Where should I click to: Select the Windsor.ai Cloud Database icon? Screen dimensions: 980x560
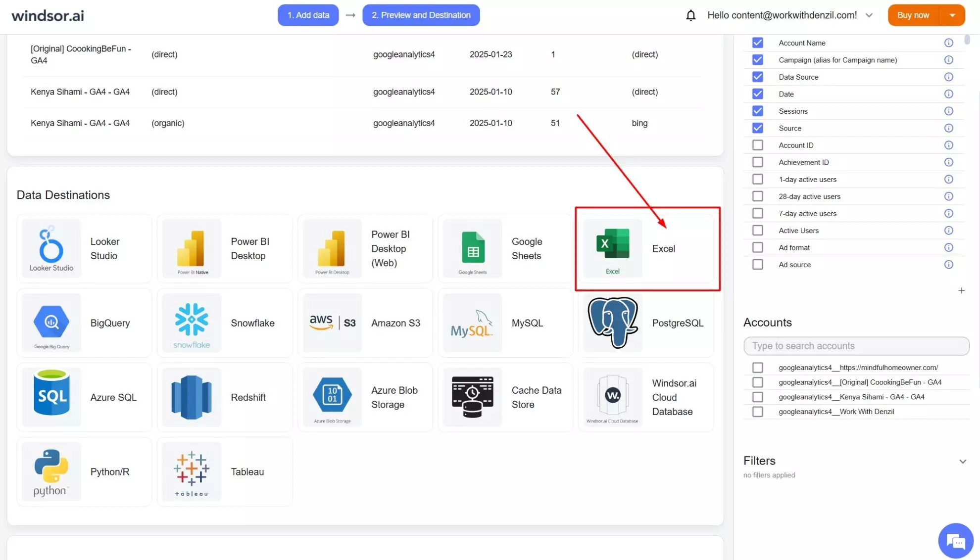pyautogui.click(x=613, y=397)
